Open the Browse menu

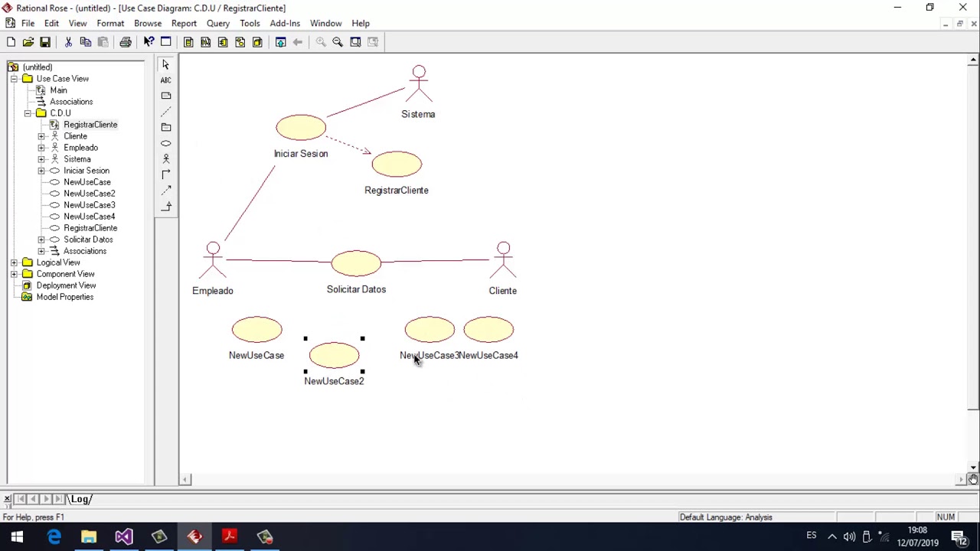point(148,23)
